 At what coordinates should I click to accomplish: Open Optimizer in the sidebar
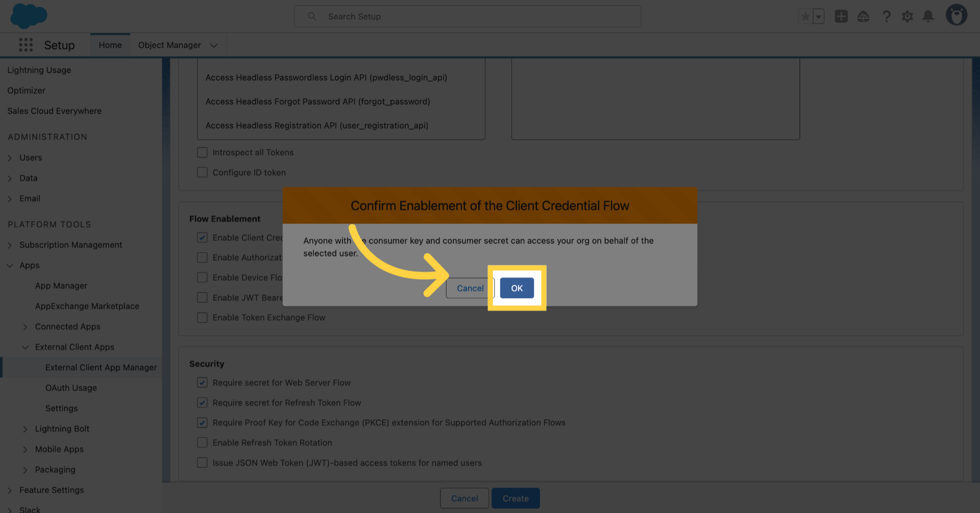tap(26, 90)
